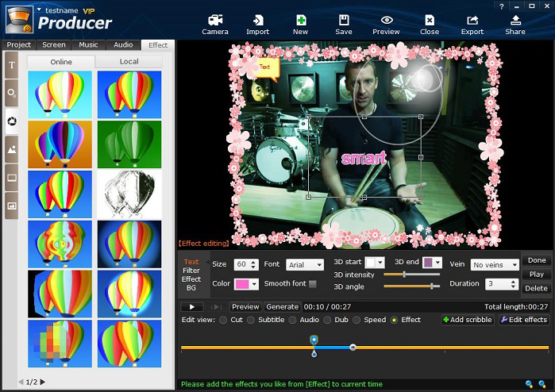
Task: Enable the Smooth font checkbox
Action: pos(312,283)
